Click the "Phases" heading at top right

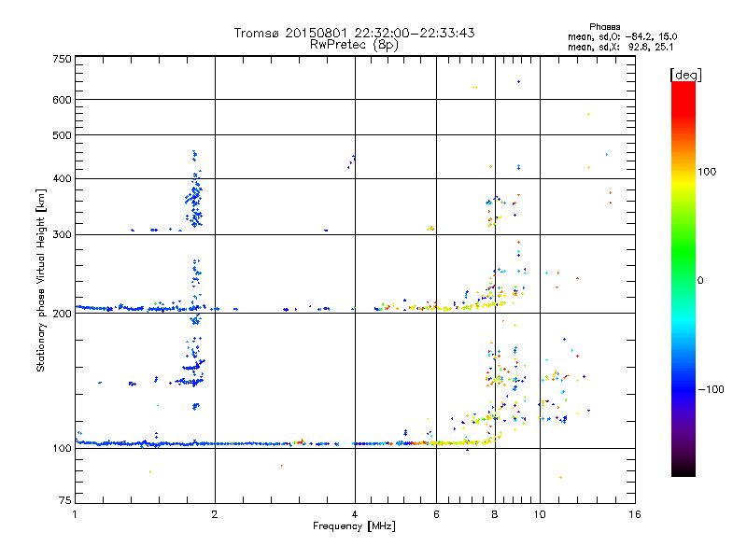[x=604, y=27]
